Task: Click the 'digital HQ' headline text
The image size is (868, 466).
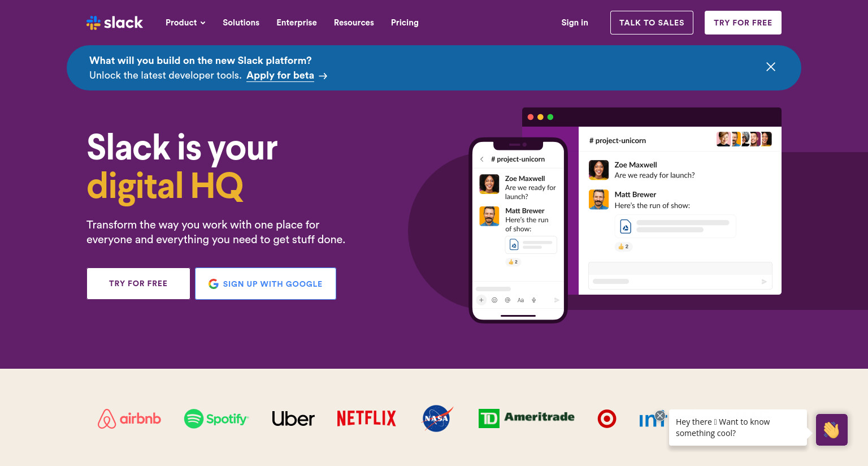Action: (x=165, y=186)
